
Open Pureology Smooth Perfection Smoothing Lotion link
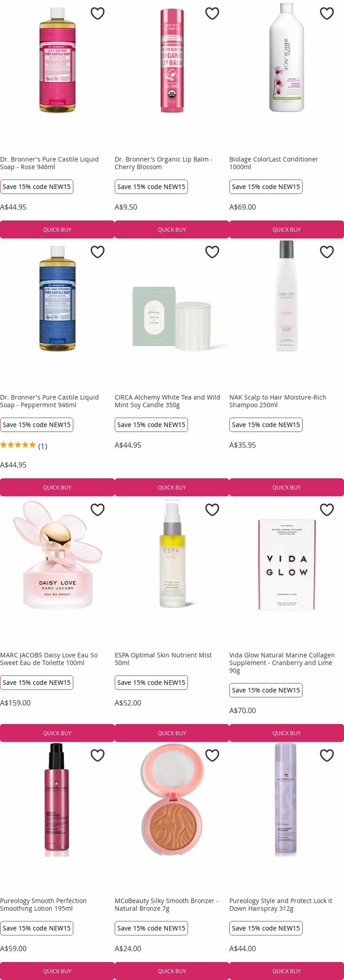point(43,904)
